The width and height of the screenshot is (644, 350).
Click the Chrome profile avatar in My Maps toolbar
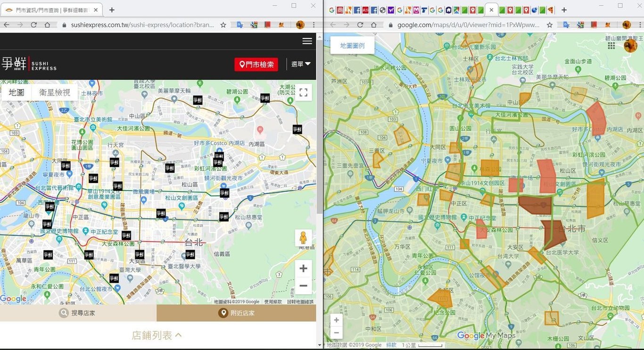(627, 25)
